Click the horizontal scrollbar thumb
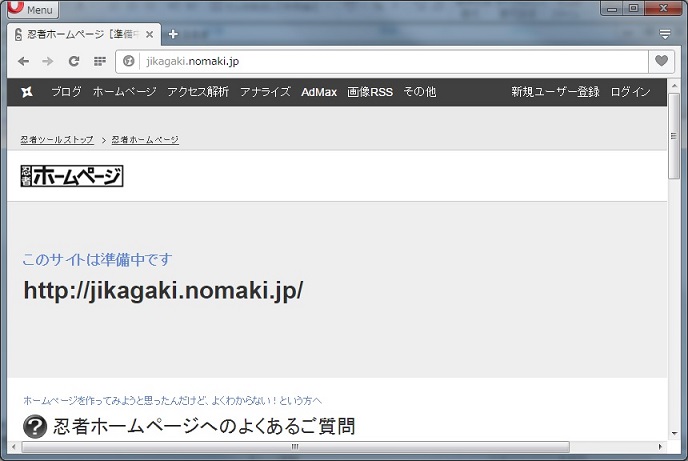 pyautogui.click(x=295, y=447)
